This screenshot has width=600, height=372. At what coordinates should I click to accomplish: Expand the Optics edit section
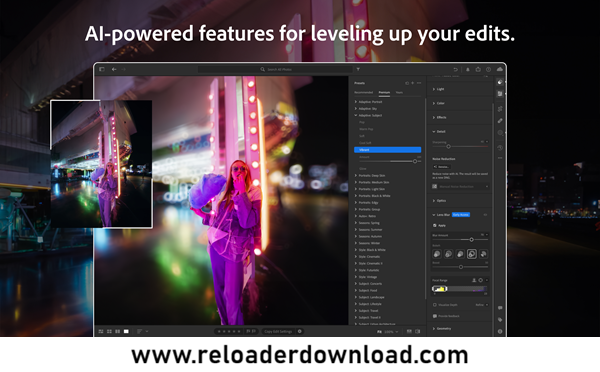(x=439, y=201)
